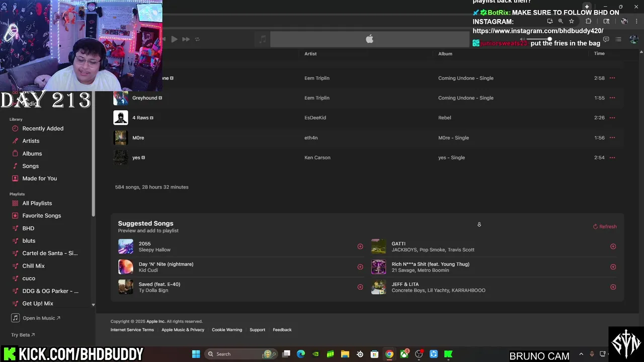This screenshot has width=644, height=362.
Task: Open the account avatar in Apple Music
Action: [x=633, y=39]
